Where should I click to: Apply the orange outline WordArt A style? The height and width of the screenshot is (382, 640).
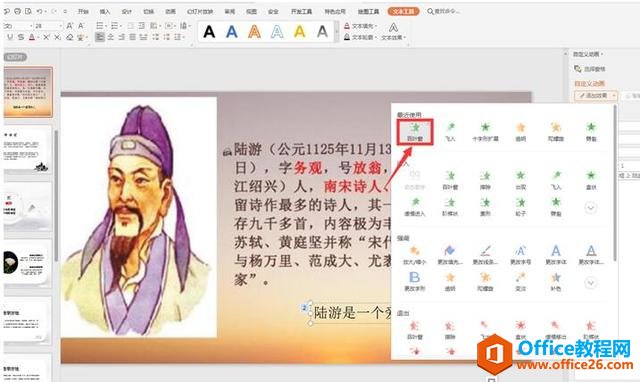pos(254,32)
